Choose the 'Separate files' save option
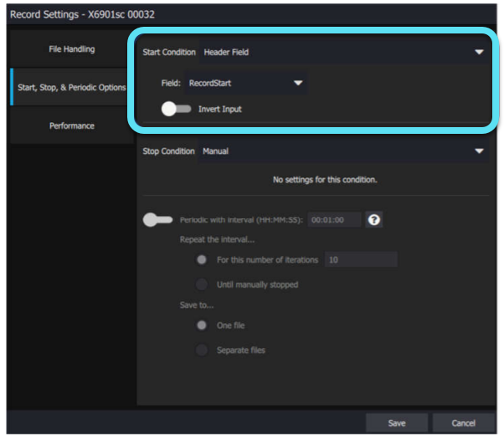504x440 pixels. 202,350
